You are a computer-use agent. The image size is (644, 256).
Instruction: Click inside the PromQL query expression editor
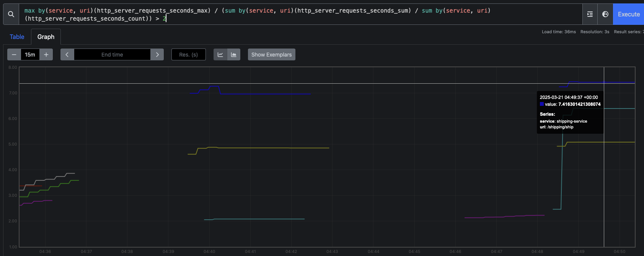point(300,15)
